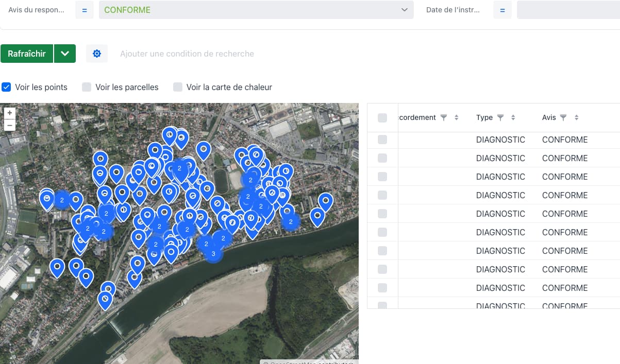Sort the Type column using arrows

pos(513,118)
